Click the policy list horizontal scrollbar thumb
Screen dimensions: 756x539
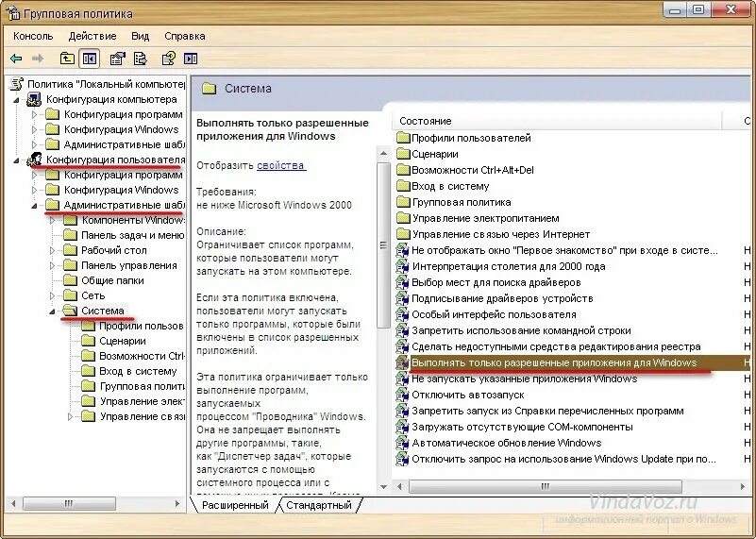[546, 486]
